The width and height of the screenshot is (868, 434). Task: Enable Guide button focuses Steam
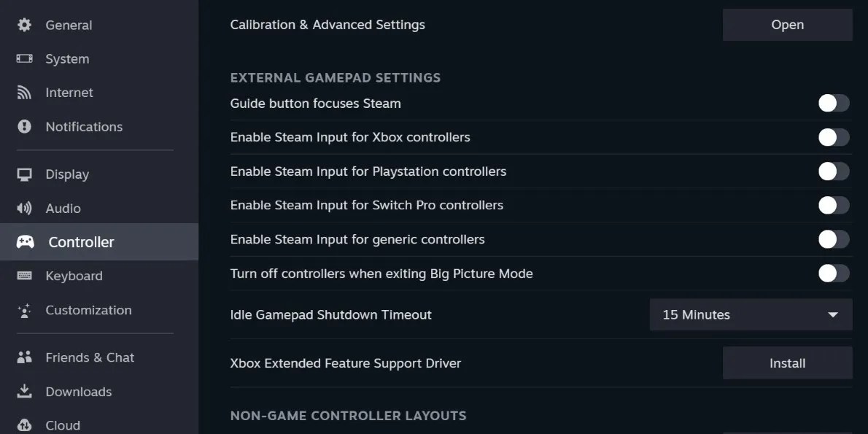tap(833, 103)
